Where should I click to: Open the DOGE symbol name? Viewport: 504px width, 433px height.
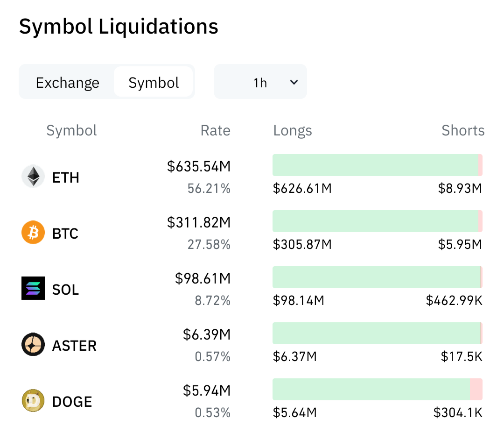72,402
